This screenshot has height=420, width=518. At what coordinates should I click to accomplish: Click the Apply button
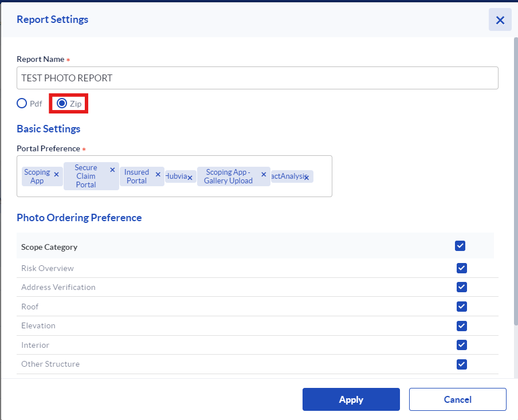tap(351, 399)
